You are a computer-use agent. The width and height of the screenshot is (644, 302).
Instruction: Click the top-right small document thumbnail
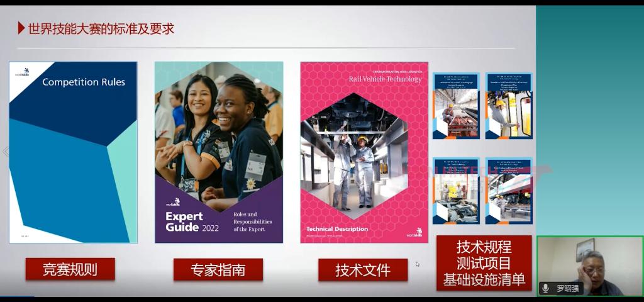[509, 106]
